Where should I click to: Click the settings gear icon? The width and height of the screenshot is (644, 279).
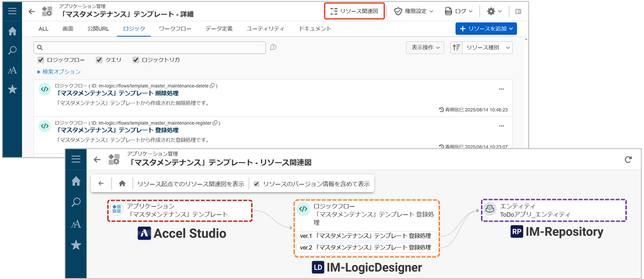(494, 11)
